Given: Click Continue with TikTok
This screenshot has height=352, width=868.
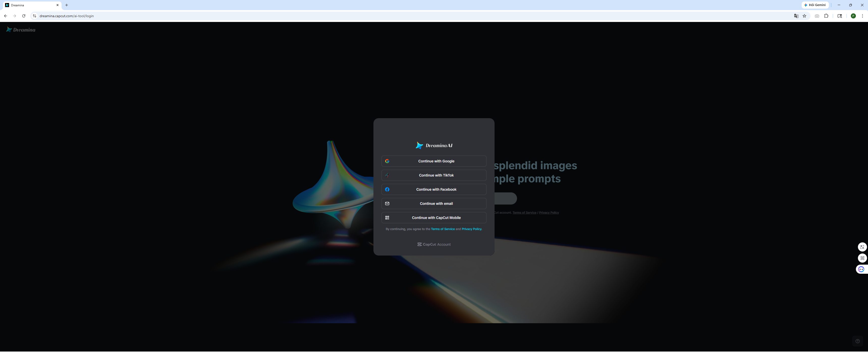Looking at the screenshot, I should point(434,175).
